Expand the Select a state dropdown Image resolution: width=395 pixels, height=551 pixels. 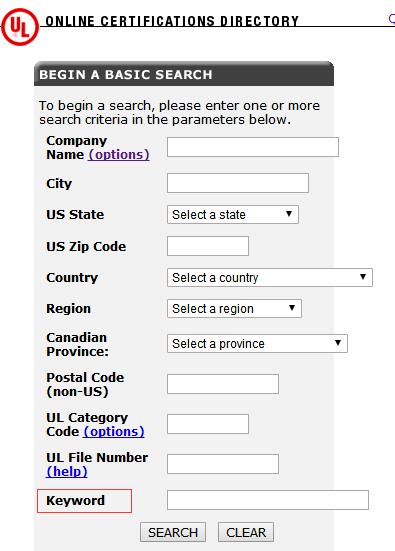click(233, 214)
